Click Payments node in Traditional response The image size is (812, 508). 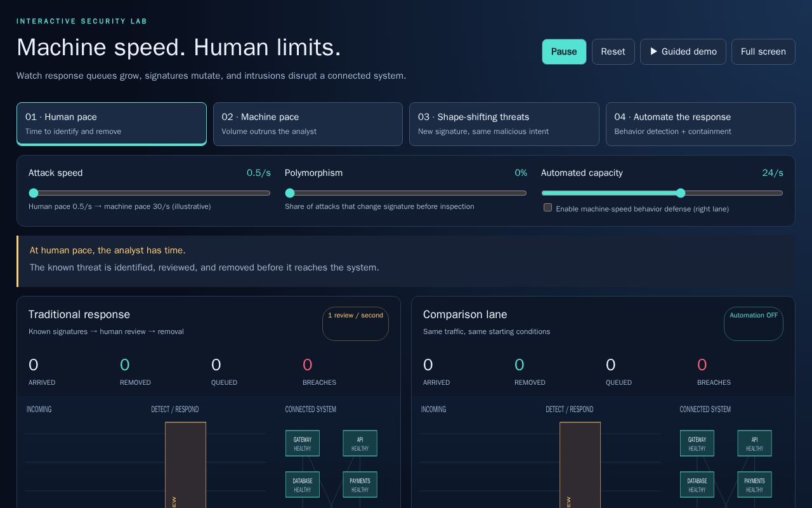coord(360,485)
